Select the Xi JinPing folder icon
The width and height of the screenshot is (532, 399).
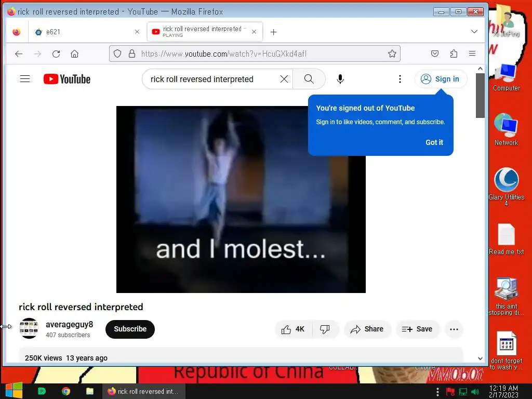click(x=506, y=21)
